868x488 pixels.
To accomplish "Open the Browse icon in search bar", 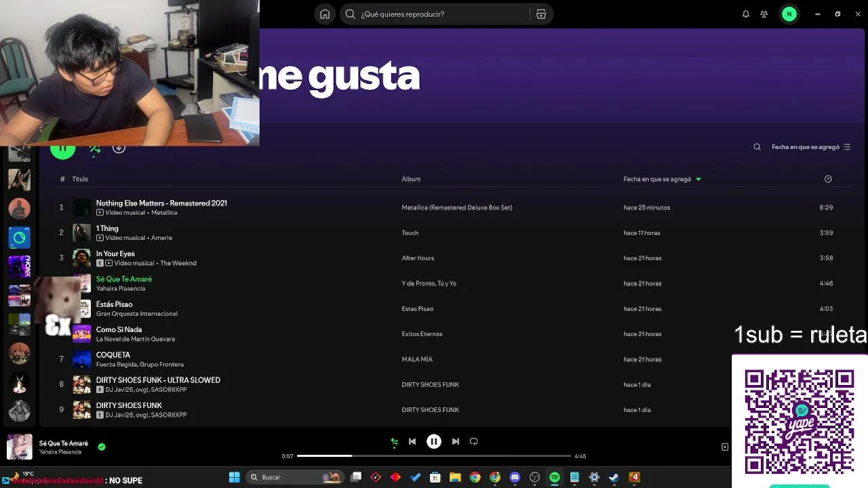I will point(541,14).
